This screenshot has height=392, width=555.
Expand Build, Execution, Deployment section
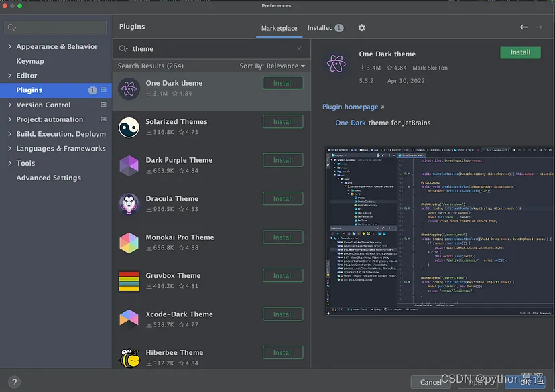[x=9, y=134]
